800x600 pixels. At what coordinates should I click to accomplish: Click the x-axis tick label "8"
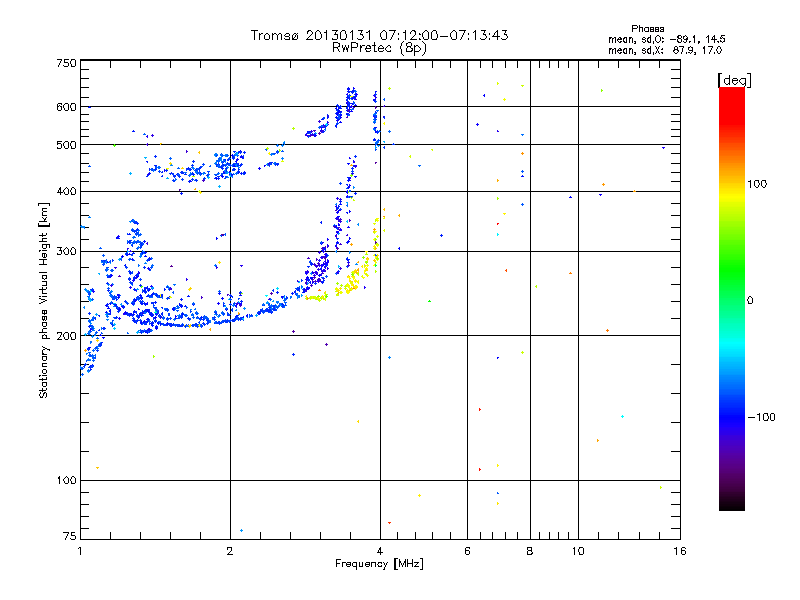pos(530,551)
